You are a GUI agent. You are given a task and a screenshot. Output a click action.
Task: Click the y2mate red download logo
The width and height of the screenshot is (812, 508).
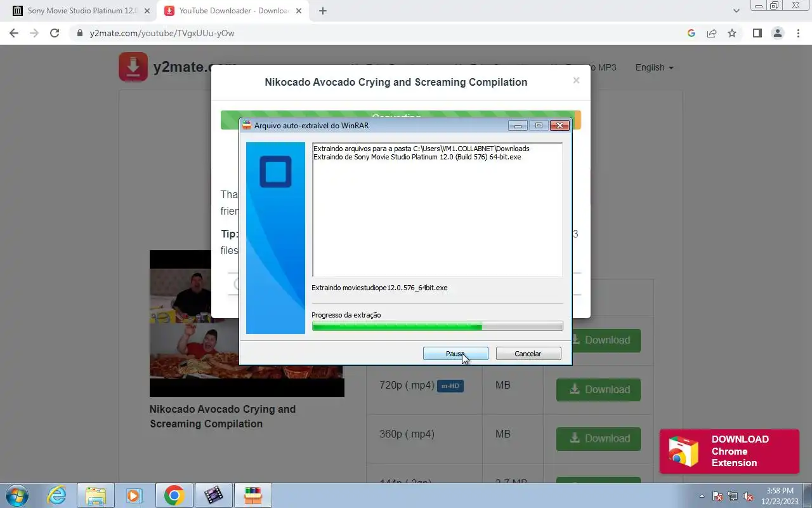click(x=133, y=67)
